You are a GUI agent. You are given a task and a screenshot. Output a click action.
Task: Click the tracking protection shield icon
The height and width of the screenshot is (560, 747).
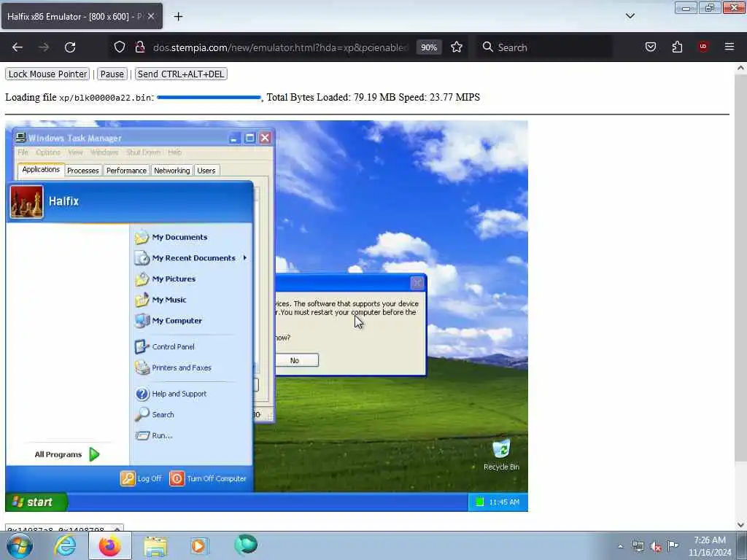pyautogui.click(x=120, y=47)
